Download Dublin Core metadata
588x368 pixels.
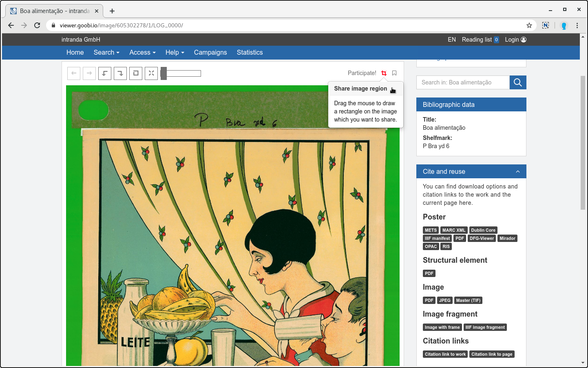483,230
